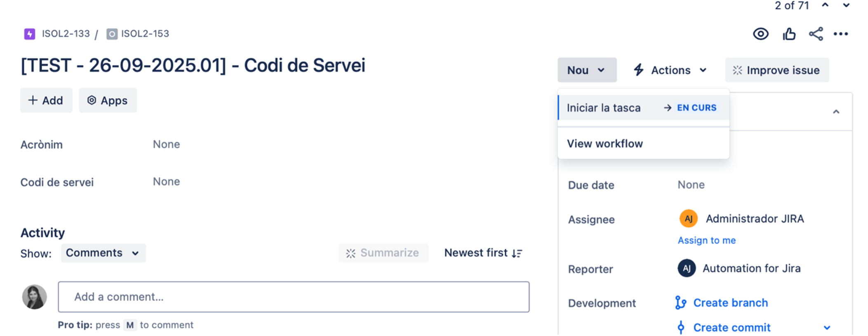
Task: Open the three-dots more actions menu
Action: [x=841, y=34]
